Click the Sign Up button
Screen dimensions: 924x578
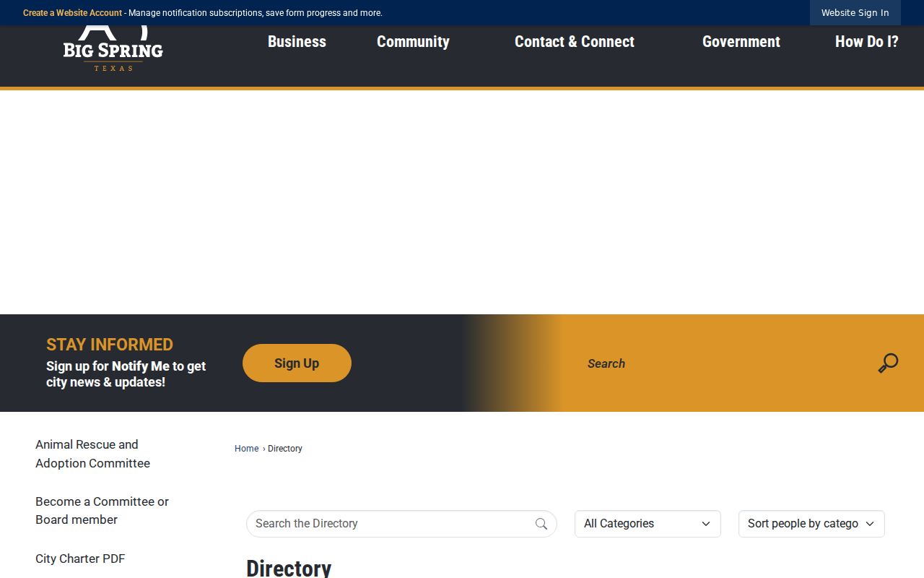297,363
